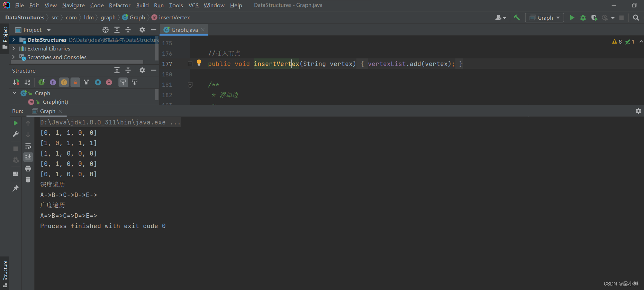Click the ldm breadcrumb

coord(89,17)
